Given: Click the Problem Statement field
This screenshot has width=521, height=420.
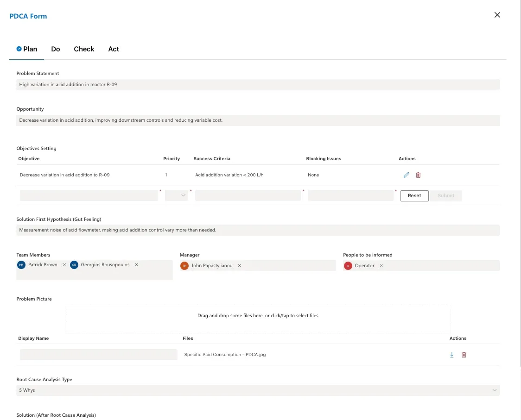Looking at the screenshot, I should 258,85.
